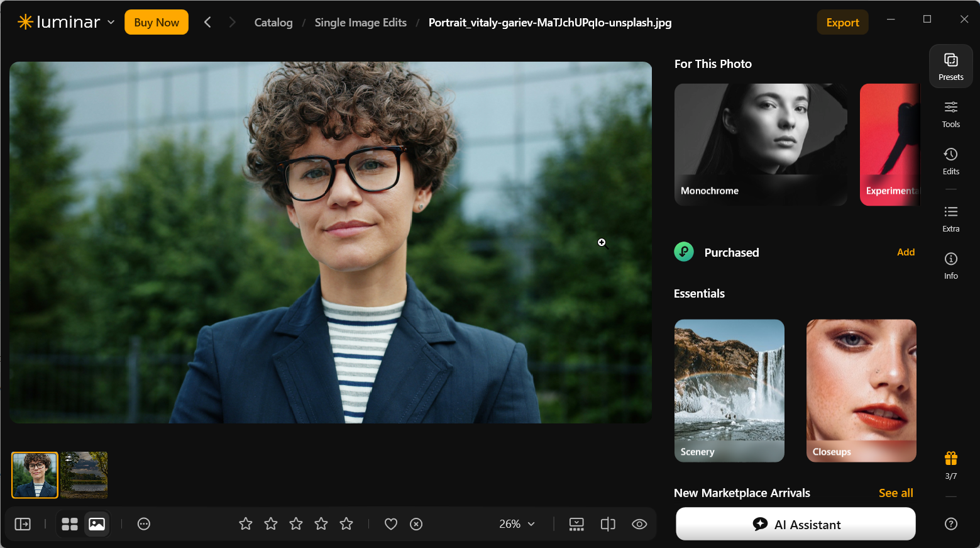
Task: Click the gift icon showing 3/7
Action: (x=950, y=465)
